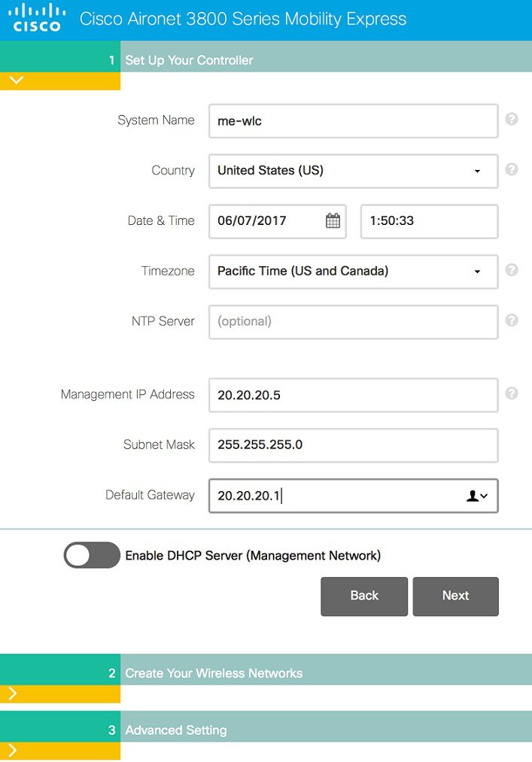Click the Cisco logo in header
This screenshot has height=762, width=532.
pyautogui.click(x=37, y=18)
